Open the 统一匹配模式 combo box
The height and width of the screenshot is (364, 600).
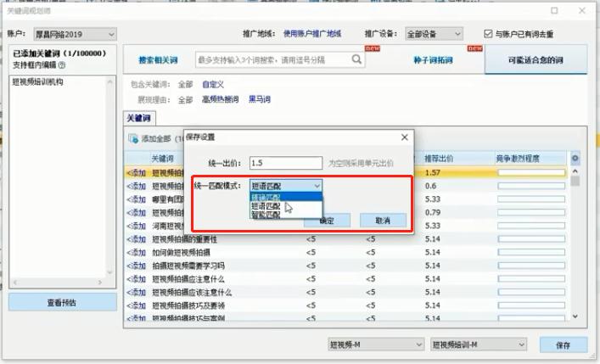click(x=286, y=186)
